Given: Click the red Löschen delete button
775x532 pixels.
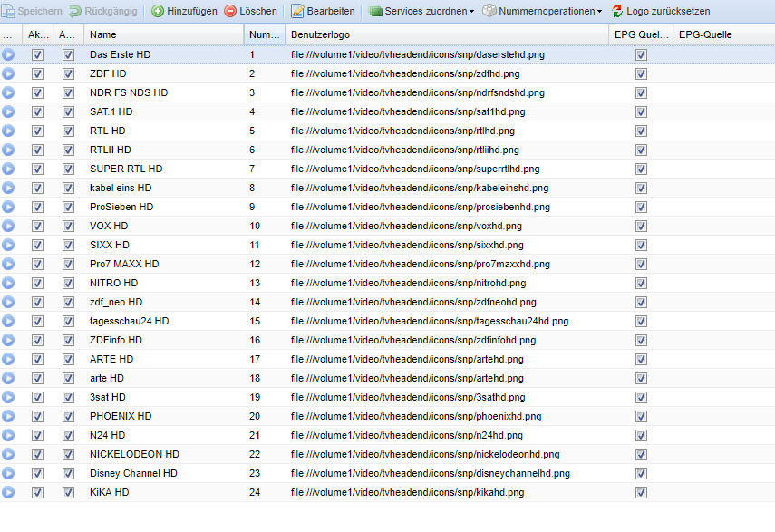Looking at the screenshot, I should pos(250,11).
